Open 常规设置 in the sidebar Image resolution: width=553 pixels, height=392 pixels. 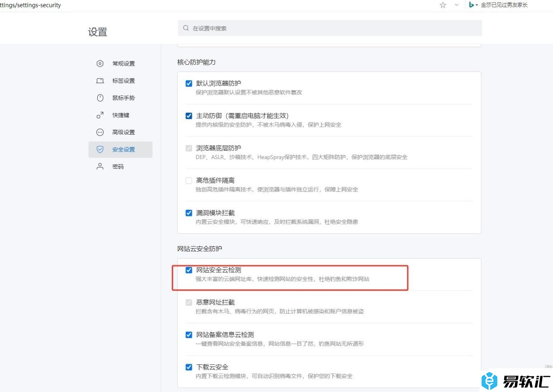124,63
